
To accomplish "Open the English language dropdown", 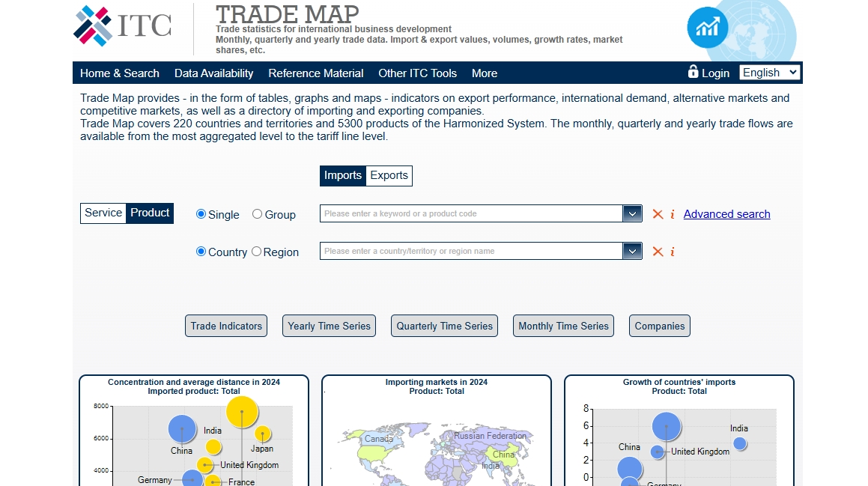I will coord(769,73).
